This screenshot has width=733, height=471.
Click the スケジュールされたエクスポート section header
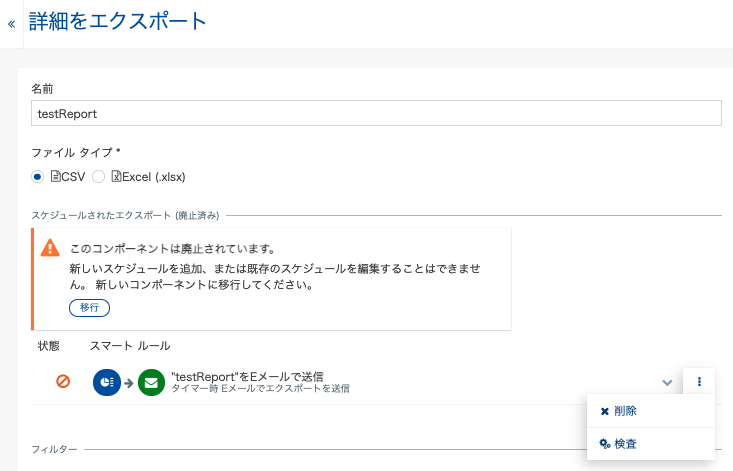click(125, 215)
